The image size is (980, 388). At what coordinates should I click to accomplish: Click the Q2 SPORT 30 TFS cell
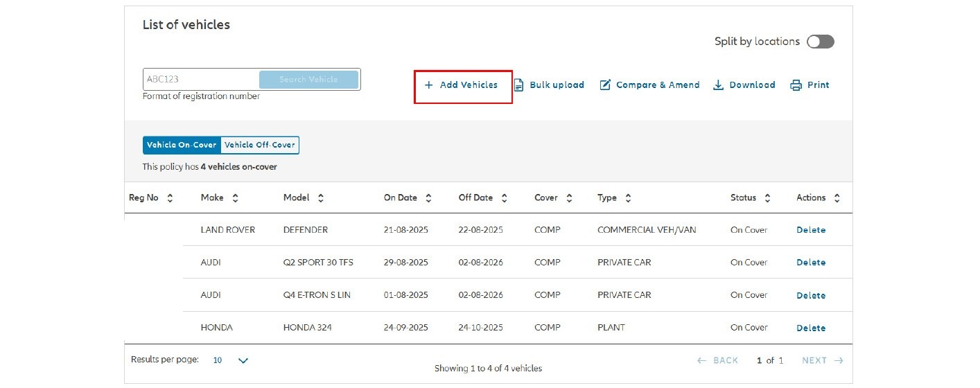pyautogui.click(x=318, y=263)
